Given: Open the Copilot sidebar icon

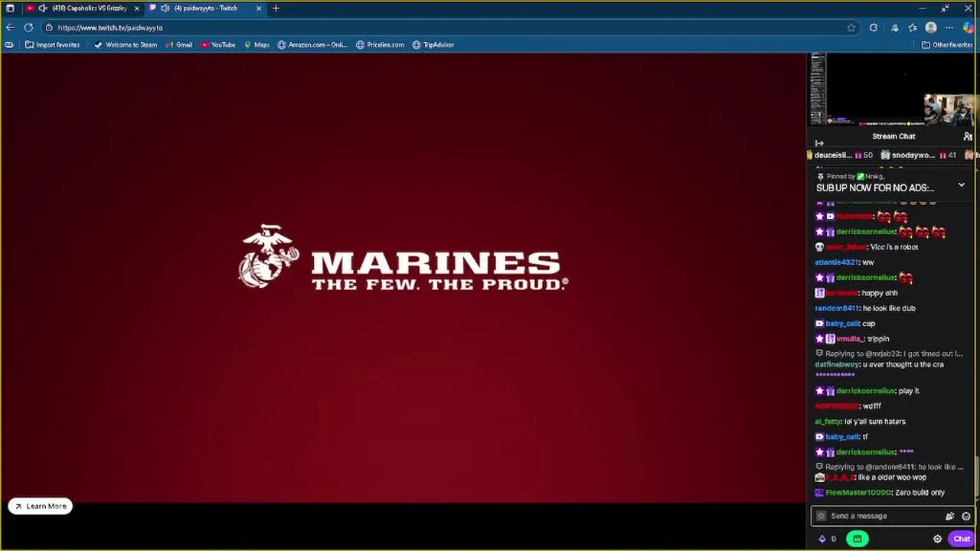Looking at the screenshot, I should tap(969, 28).
